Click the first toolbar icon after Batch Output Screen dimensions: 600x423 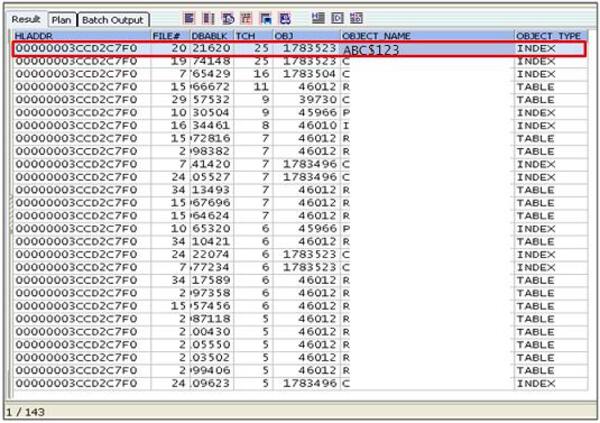[x=189, y=18]
